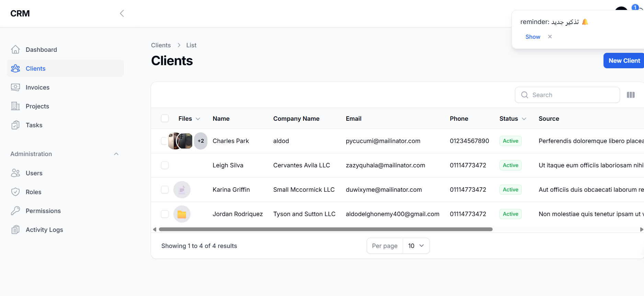Open Permissions in the sidebar
This screenshot has width=644, height=296.
click(65, 211)
